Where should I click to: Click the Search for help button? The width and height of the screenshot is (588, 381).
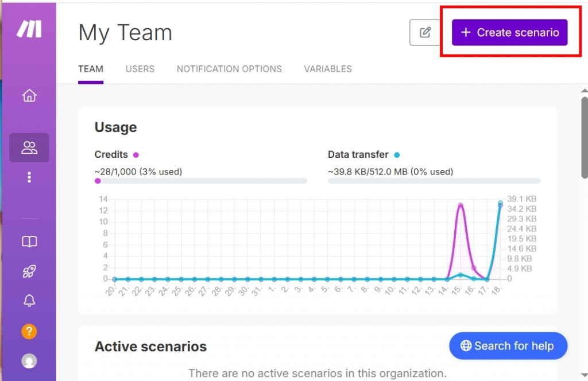[508, 346]
